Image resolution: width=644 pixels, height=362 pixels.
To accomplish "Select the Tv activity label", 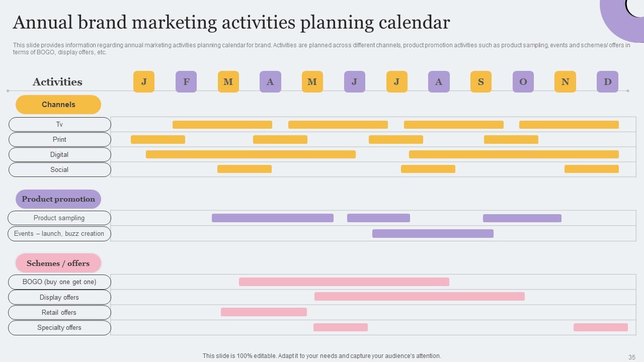I will 59,124.
